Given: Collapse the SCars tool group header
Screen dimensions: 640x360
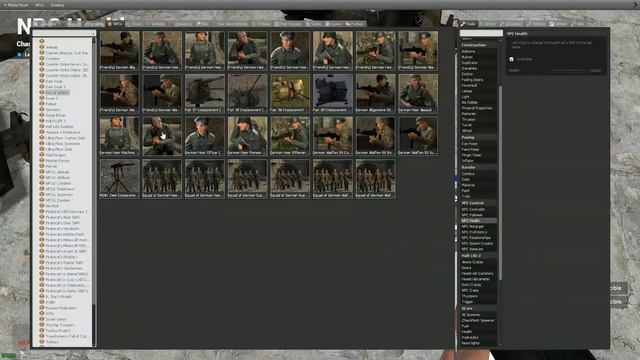Looking at the screenshot, I should click(479, 309).
